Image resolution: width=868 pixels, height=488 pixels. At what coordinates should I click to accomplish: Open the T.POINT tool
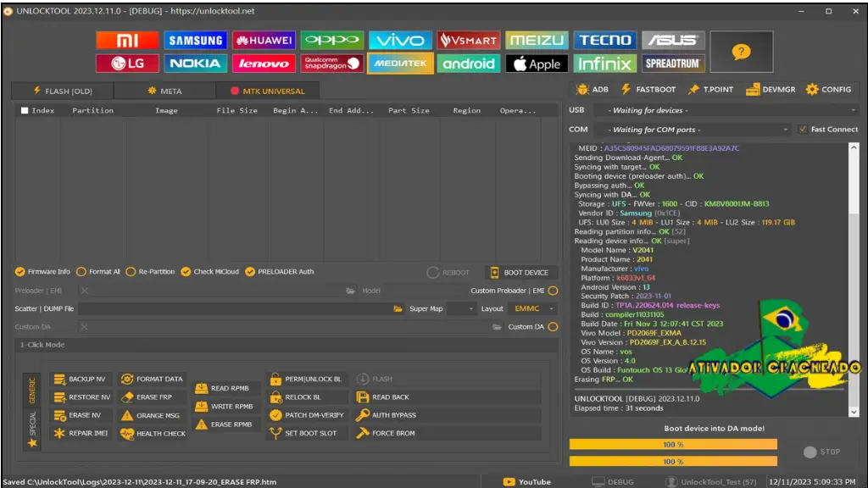pos(710,89)
